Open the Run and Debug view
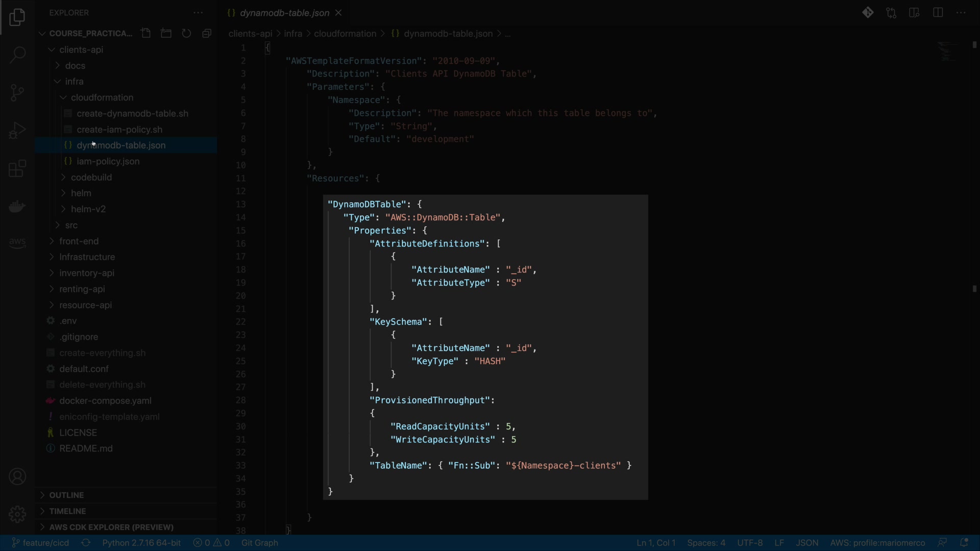980x551 pixels. (x=17, y=131)
